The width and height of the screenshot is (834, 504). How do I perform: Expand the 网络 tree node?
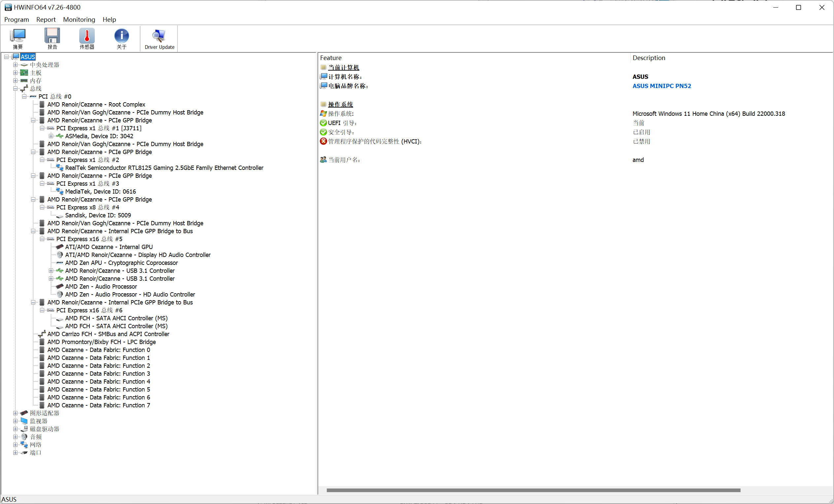click(15, 445)
